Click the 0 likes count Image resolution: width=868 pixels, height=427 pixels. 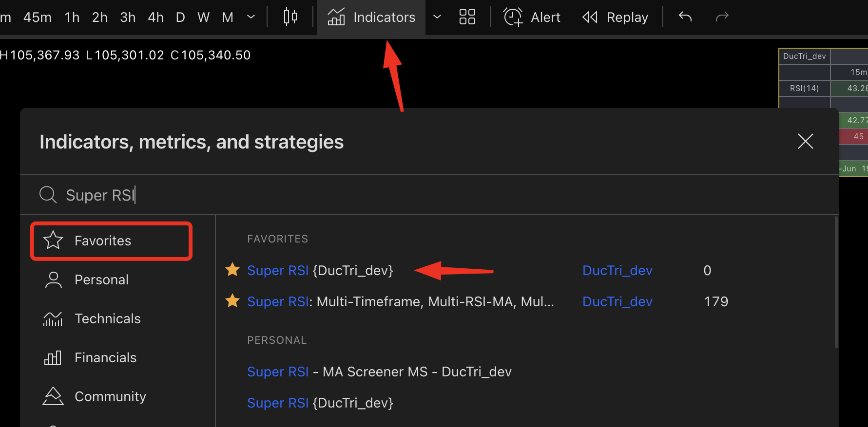click(707, 270)
